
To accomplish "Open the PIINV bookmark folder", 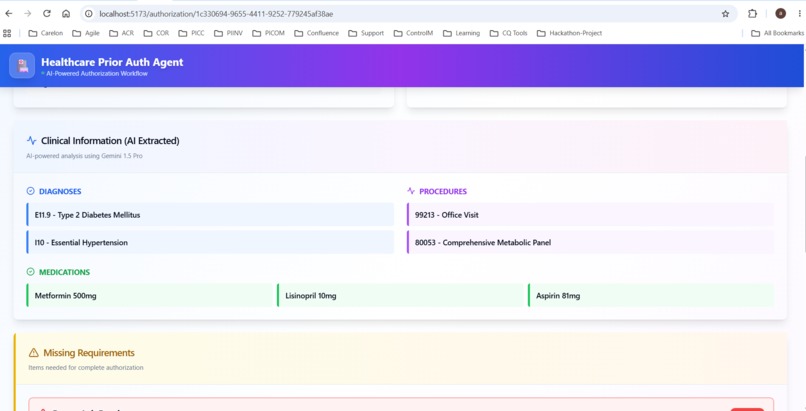I will coord(228,33).
